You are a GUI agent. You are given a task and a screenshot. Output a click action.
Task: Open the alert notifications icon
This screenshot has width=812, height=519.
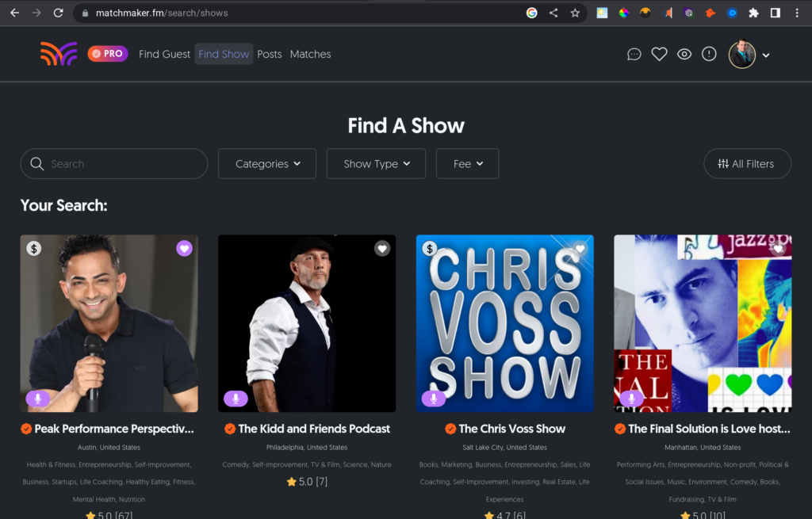pos(709,54)
